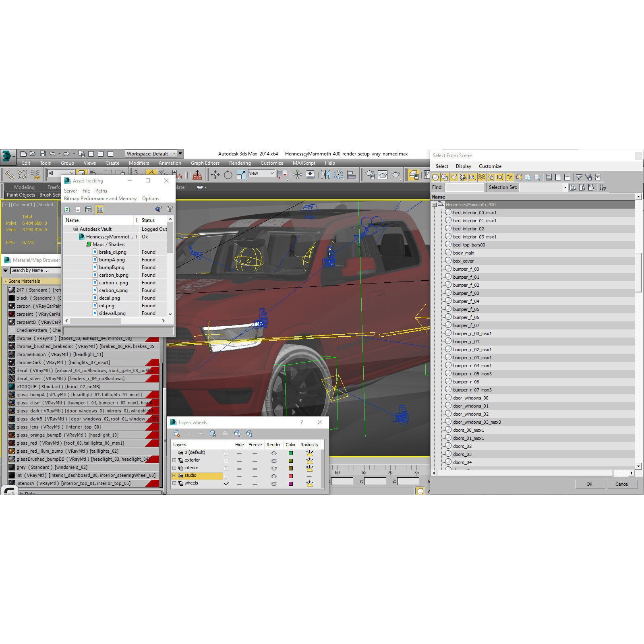
Task: Select the body_main object circle
Action: [x=448, y=253]
